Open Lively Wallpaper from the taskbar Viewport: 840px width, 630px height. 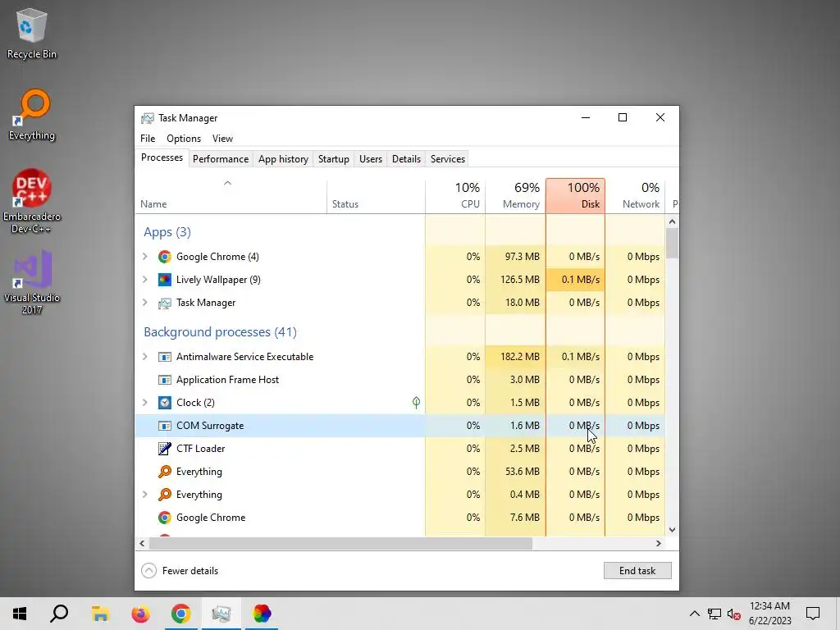[x=262, y=614]
